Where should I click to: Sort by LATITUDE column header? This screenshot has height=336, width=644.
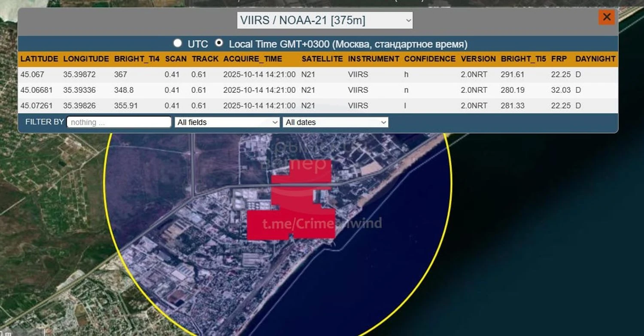(x=39, y=59)
